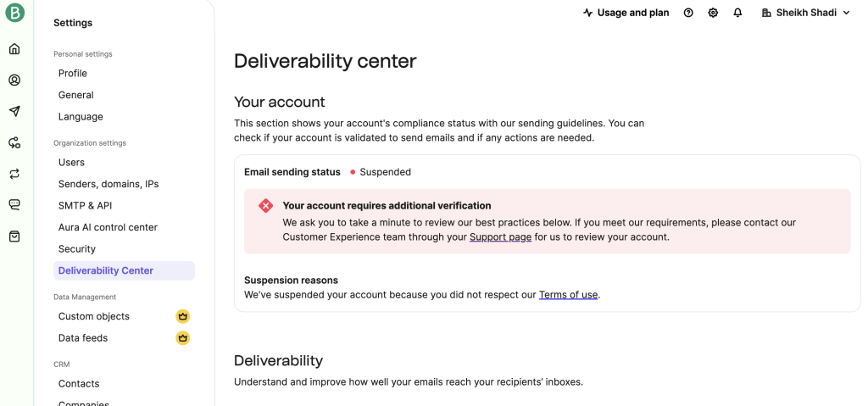Screen dimensions: 868x406
Task: Follow the Support page link
Action: pyautogui.click(x=500, y=237)
